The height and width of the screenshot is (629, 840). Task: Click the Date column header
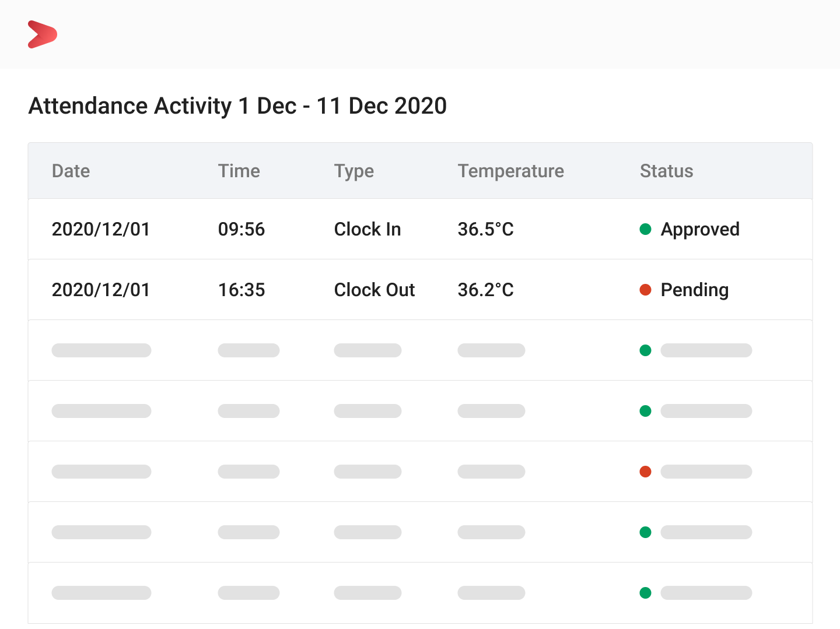point(71,171)
